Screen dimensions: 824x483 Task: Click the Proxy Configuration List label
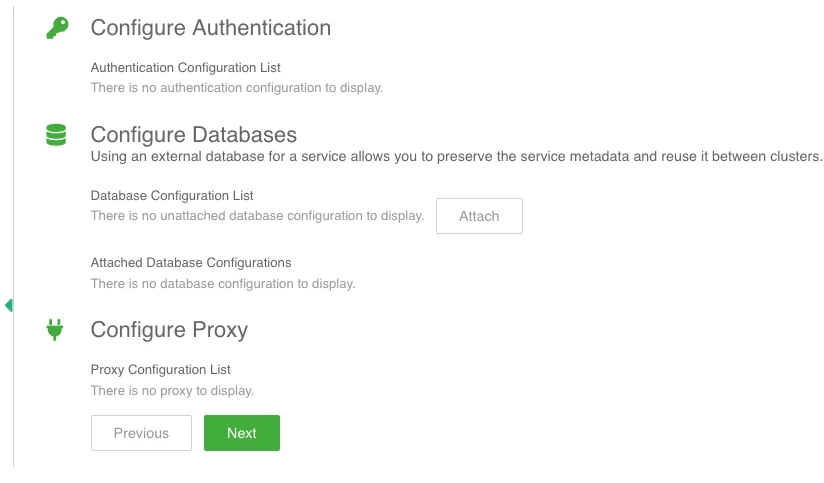pyautogui.click(x=160, y=370)
